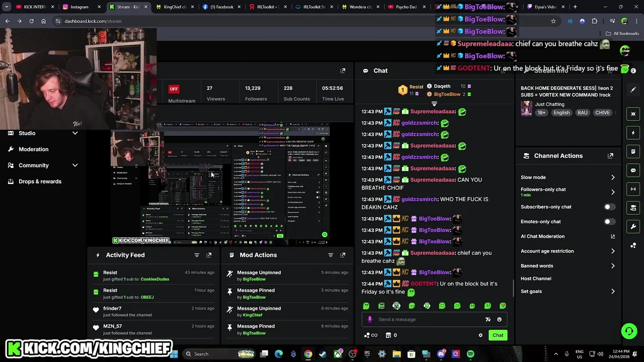Click GODTENT username in chat
This screenshot has width=644, height=362.
[424, 284]
